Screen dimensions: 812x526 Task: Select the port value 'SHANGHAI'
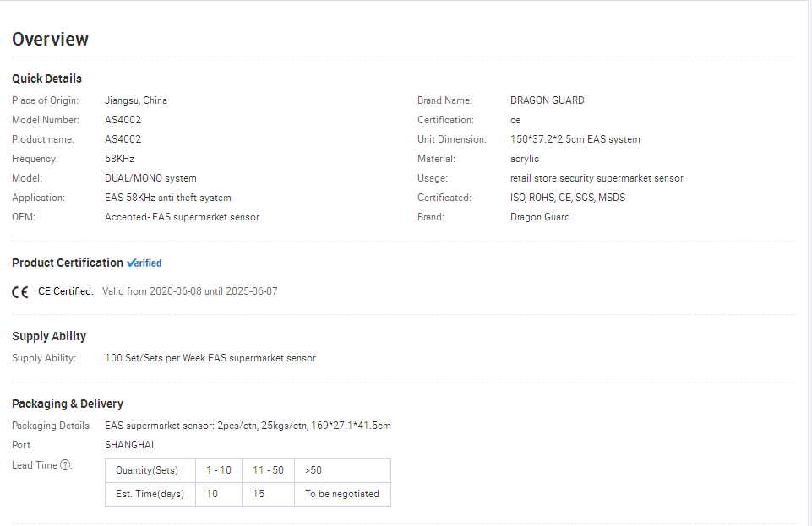129,445
